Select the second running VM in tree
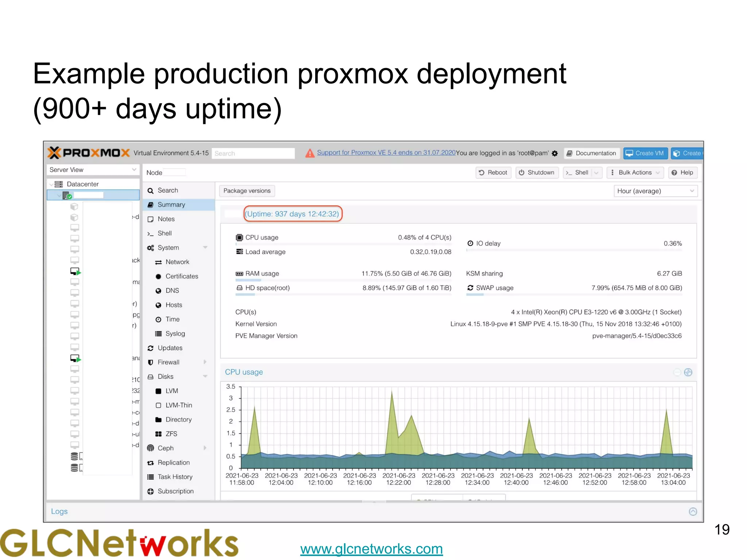Screen dimensions: 747x560 tap(76, 358)
